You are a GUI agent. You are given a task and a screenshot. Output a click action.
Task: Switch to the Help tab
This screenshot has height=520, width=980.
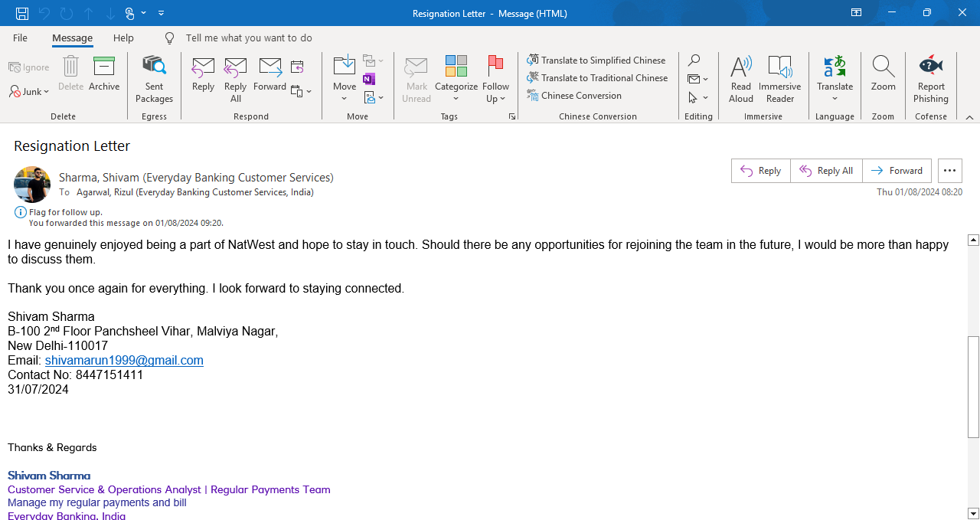(x=123, y=38)
